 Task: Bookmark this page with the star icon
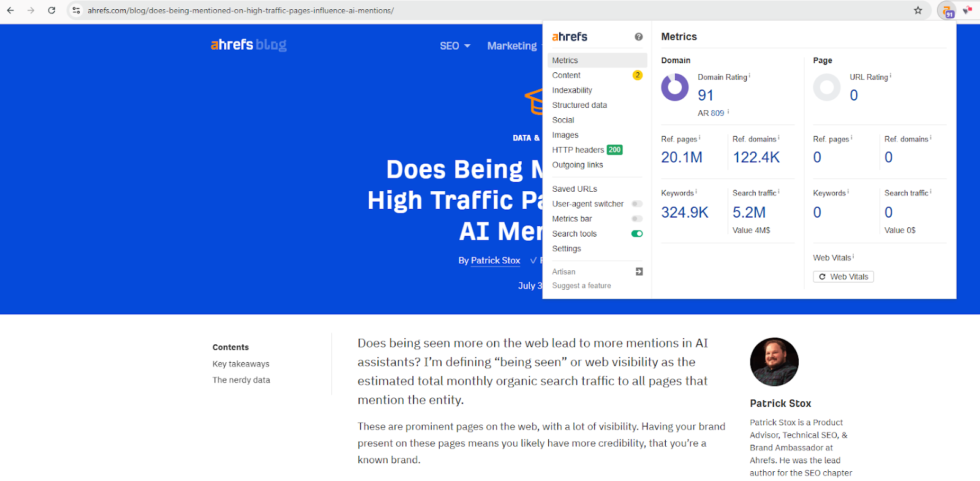pyautogui.click(x=918, y=10)
